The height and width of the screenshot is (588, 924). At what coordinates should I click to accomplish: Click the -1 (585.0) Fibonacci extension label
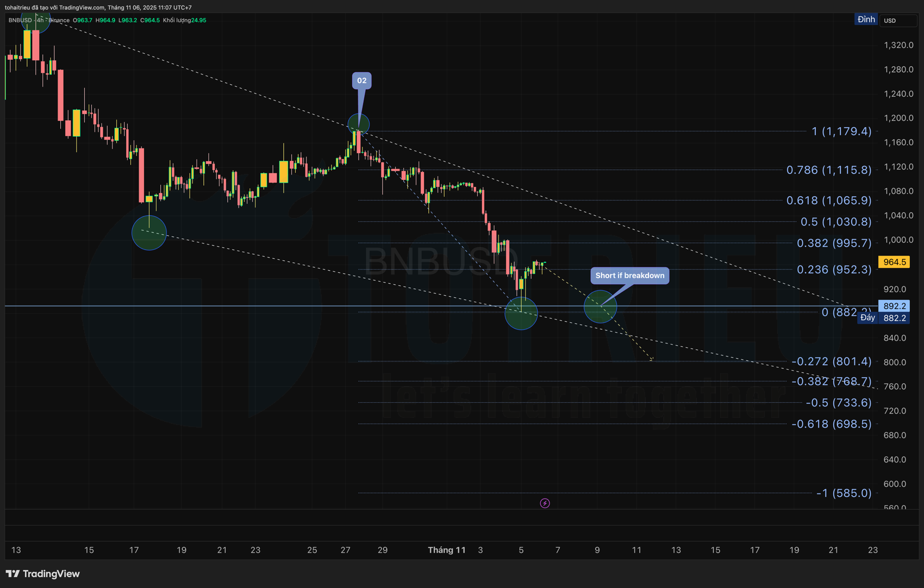tap(844, 493)
